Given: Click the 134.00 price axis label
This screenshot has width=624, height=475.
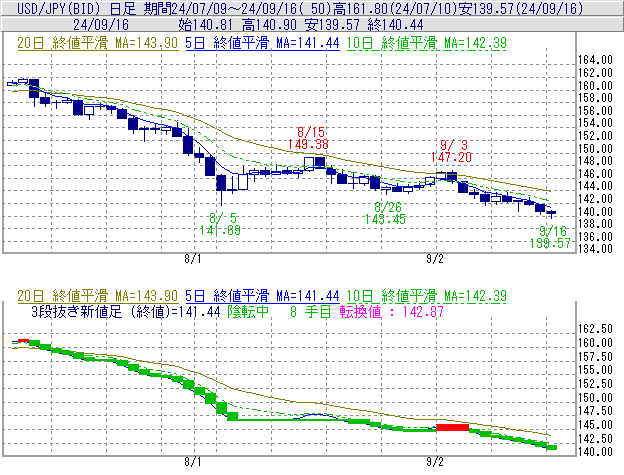Looking at the screenshot, I should pyautogui.click(x=595, y=249).
